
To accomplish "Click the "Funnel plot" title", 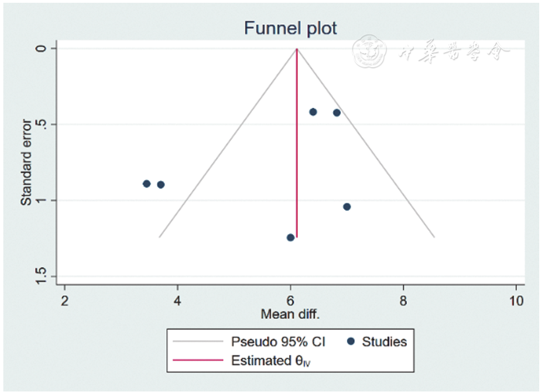I will (290, 28).
